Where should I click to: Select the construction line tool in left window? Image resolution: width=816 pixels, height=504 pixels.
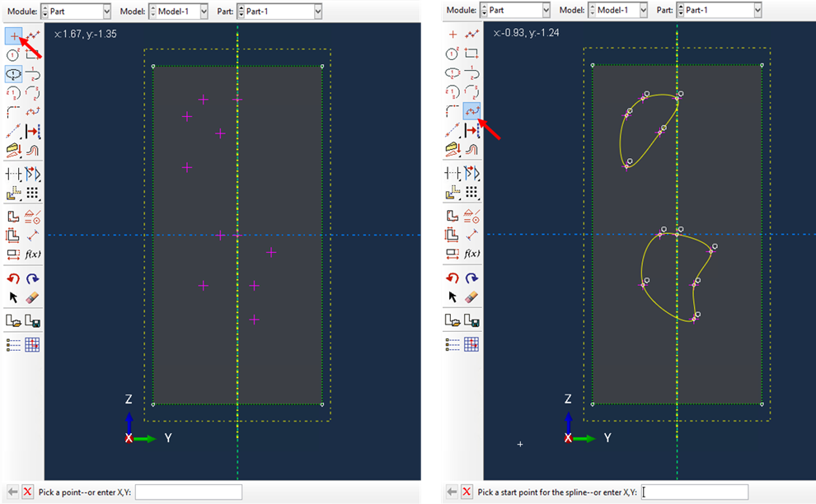click(13, 131)
